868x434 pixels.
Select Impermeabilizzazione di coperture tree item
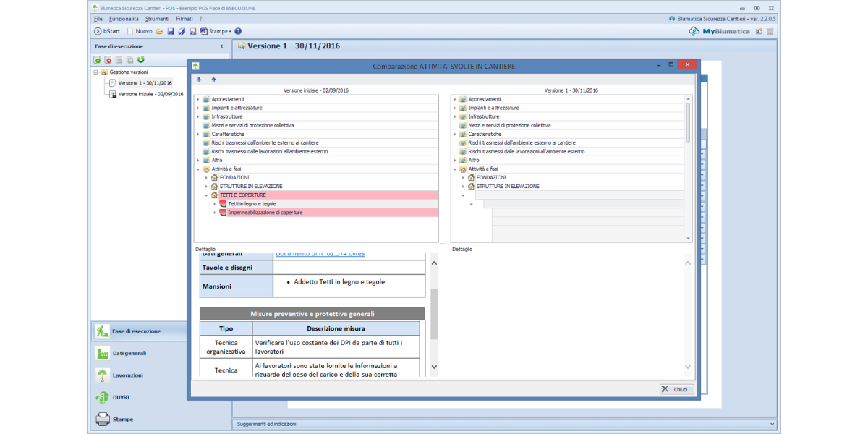coord(265,213)
